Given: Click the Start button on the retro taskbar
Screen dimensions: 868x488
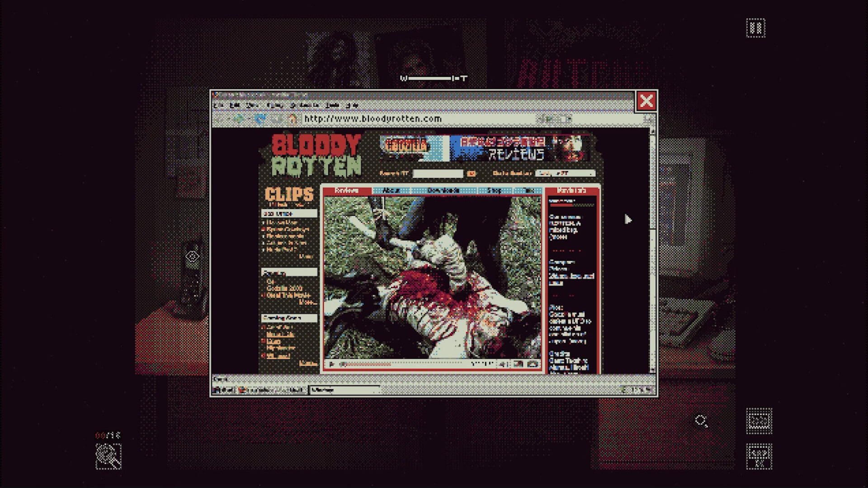Looking at the screenshot, I should pos(224,389).
